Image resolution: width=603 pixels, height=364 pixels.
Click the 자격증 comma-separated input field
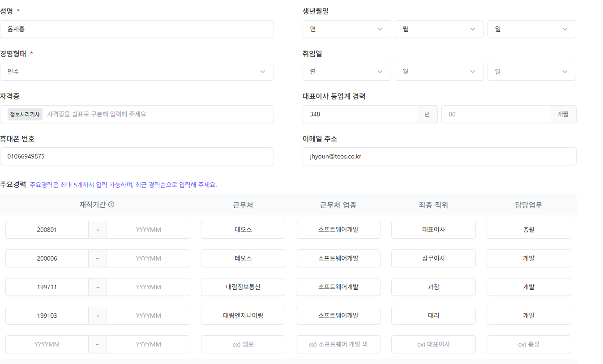157,114
